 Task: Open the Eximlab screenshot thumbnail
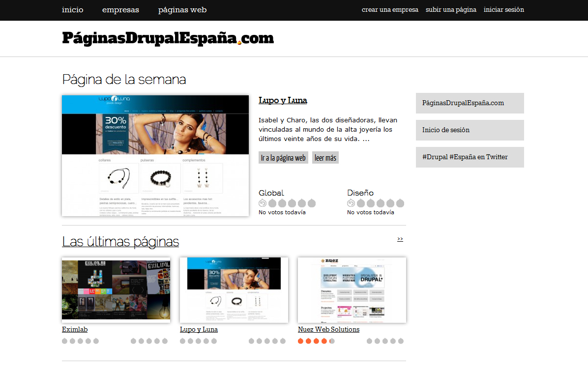coord(116,290)
